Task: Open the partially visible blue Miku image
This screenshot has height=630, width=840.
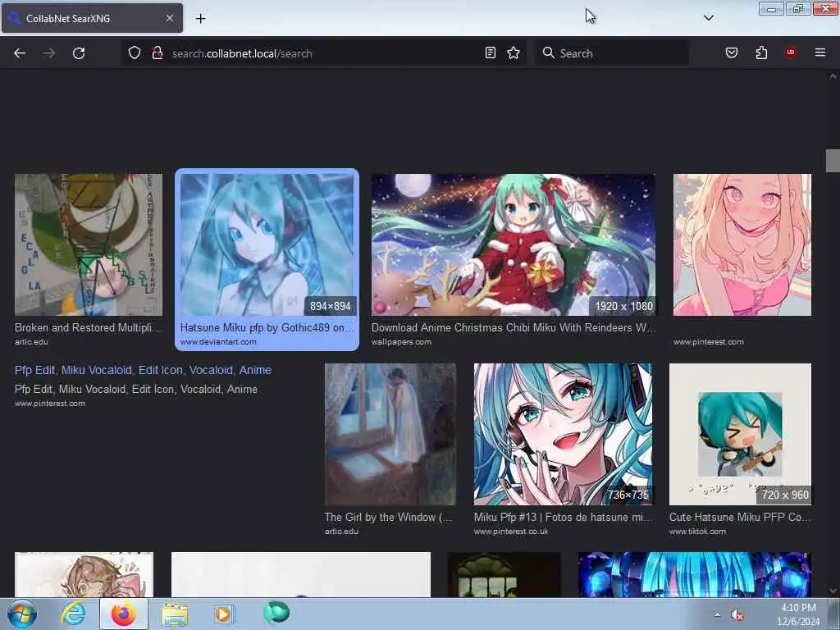Action: [x=694, y=574]
